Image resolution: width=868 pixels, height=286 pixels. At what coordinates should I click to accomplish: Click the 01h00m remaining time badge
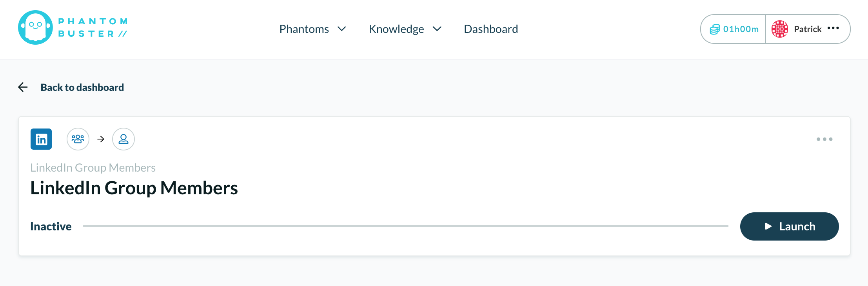[734, 29]
